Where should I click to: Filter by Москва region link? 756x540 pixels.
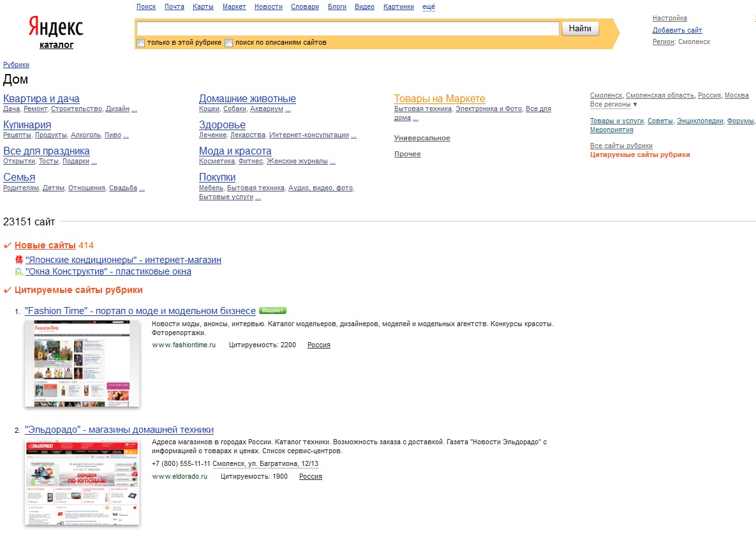[x=737, y=96]
